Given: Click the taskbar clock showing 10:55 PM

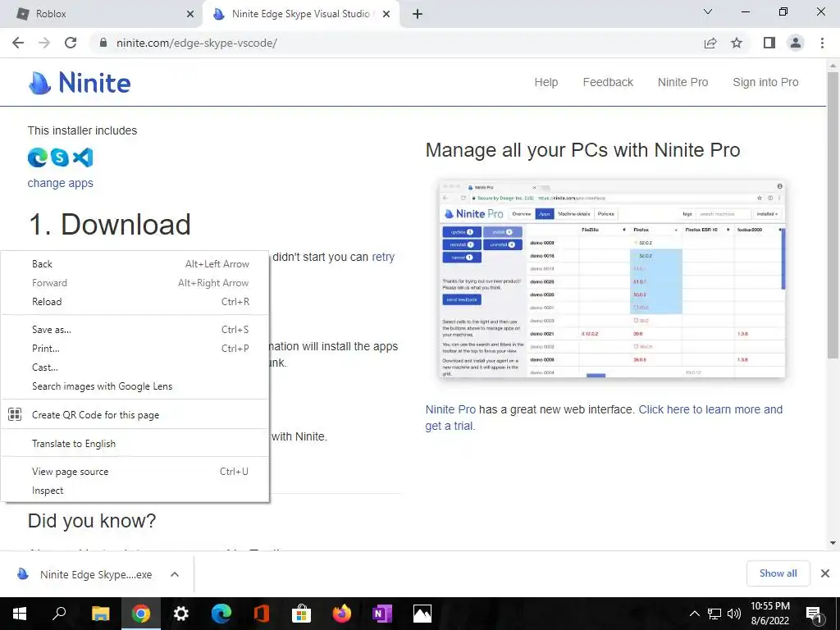Looking at the screenshot, I should tap(769, 614).
